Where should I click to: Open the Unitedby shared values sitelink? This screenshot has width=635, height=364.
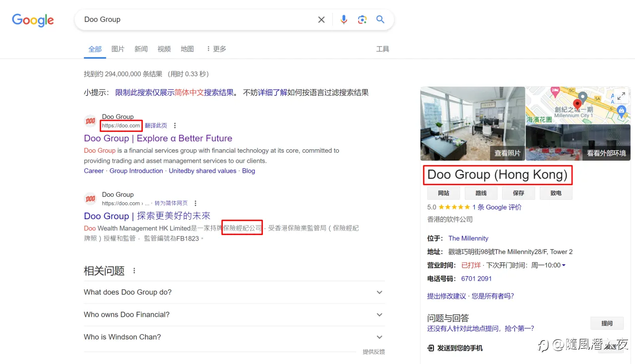tap(202, 171)
